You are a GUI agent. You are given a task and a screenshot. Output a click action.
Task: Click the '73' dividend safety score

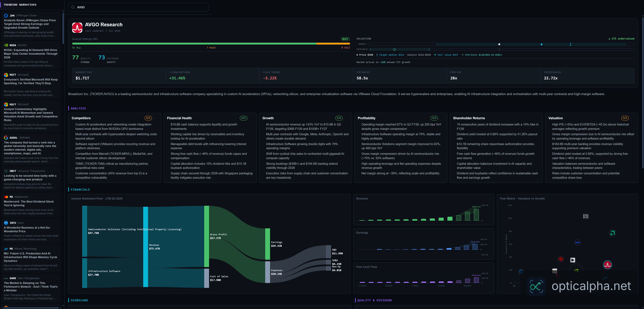102,57
